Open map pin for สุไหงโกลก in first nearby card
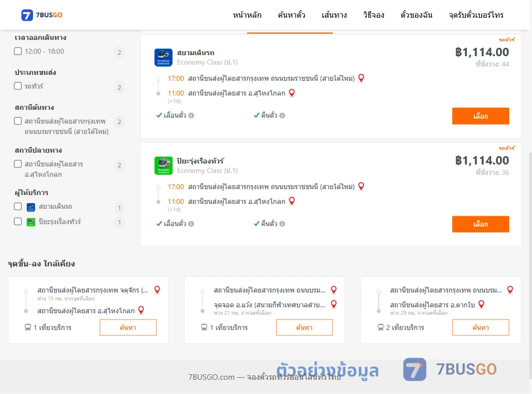532x394 pixels. coord(141,310)
